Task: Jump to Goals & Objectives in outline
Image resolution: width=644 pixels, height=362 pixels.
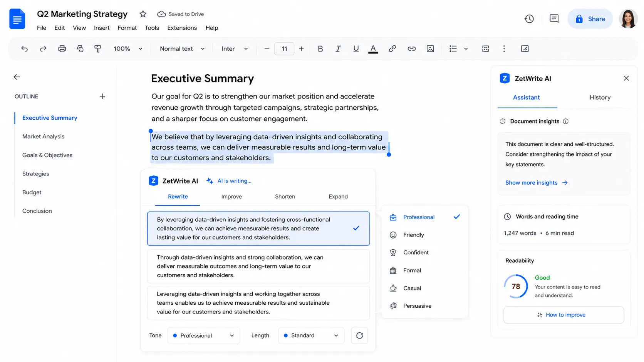Action: (47, 155)
